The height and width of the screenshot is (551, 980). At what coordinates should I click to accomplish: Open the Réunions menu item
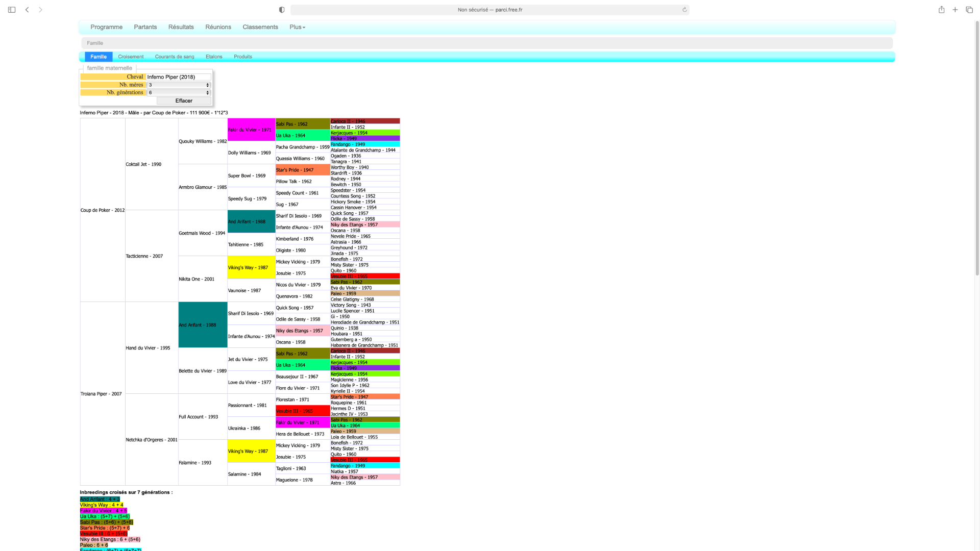[x=218, y=27]
